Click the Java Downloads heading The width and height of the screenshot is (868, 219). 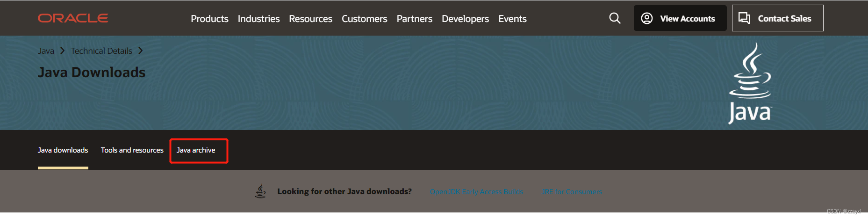[92, 73]
